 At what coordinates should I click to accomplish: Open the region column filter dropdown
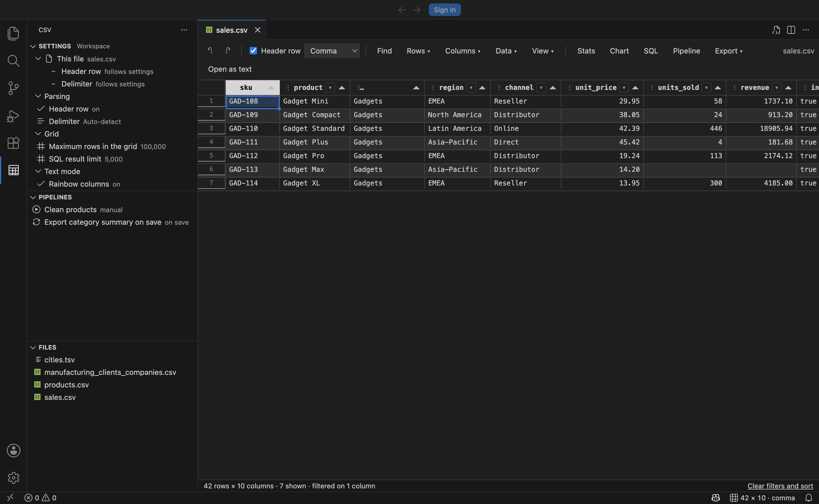(471, 88)
